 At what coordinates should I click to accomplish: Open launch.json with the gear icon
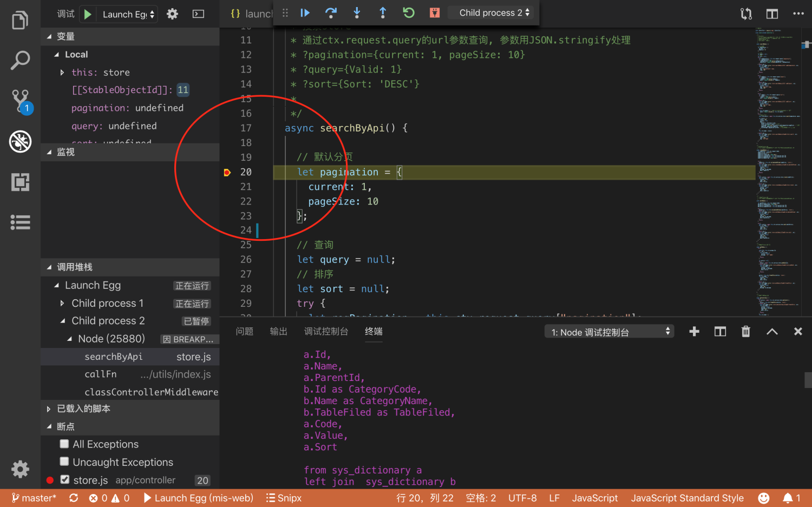tap(172, 14)
